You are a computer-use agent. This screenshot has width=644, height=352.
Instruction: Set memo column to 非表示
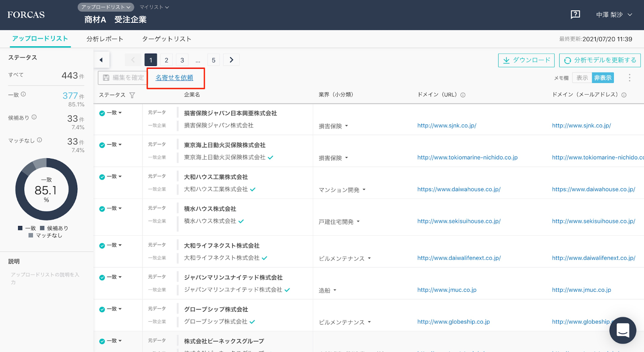[603, 78]
